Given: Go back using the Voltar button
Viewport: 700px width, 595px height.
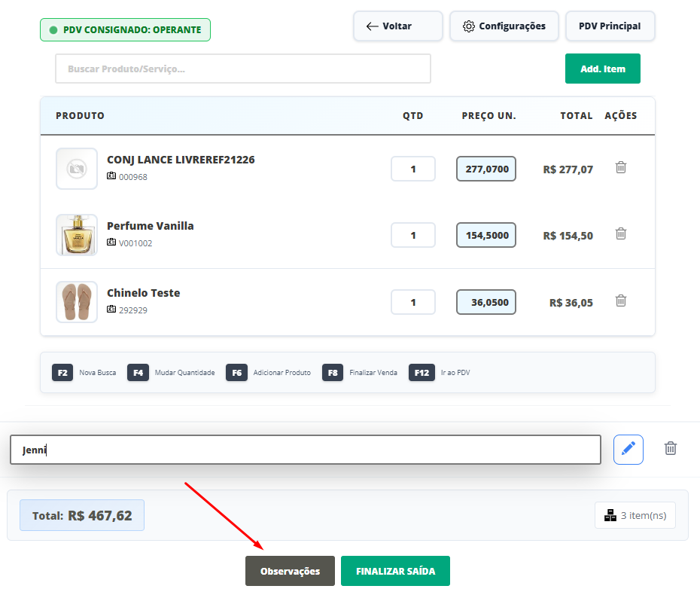Looking at the screenshot, I should coord(398,26).
